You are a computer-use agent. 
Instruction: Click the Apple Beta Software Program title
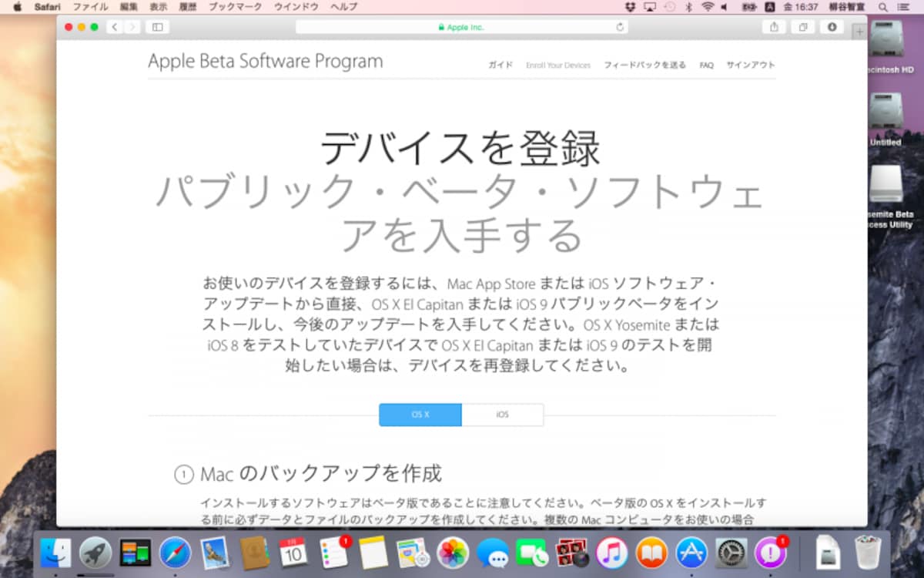(265, 62)
